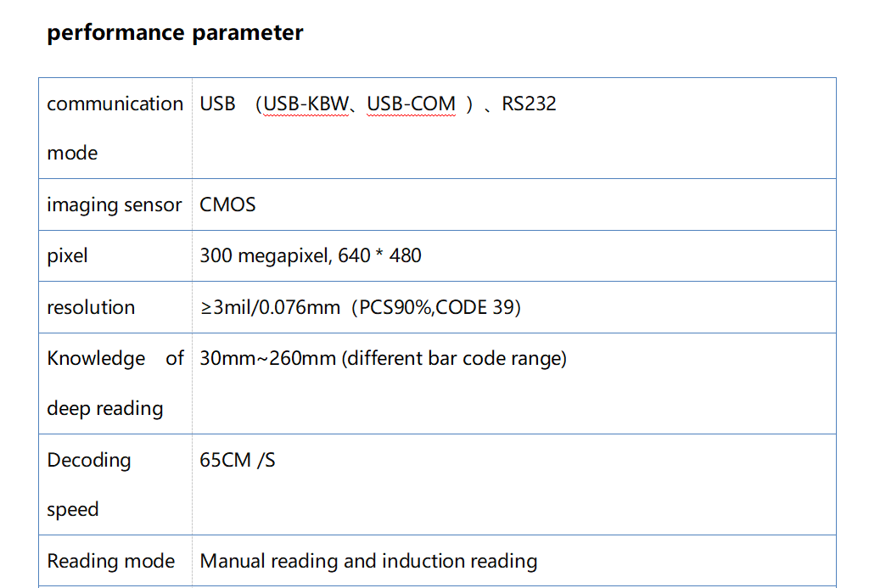
Task: Click the "RS232" text
Action: coord(529,104)
